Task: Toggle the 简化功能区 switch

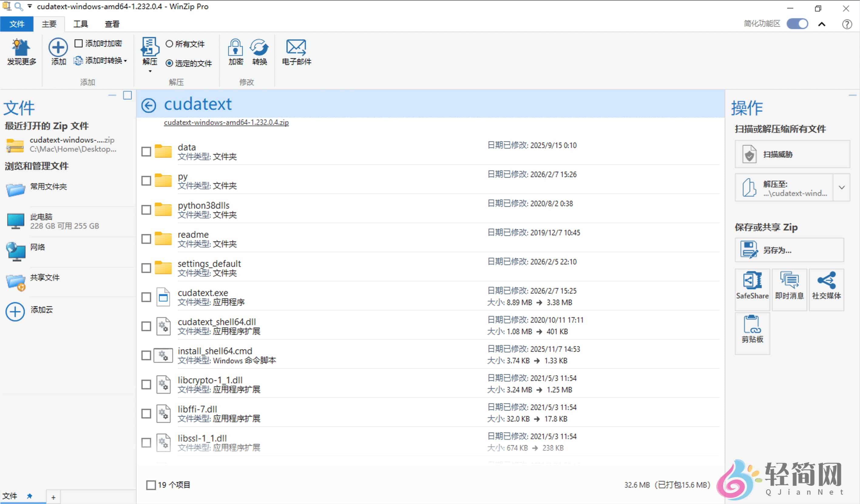Action: coord(797,24)
